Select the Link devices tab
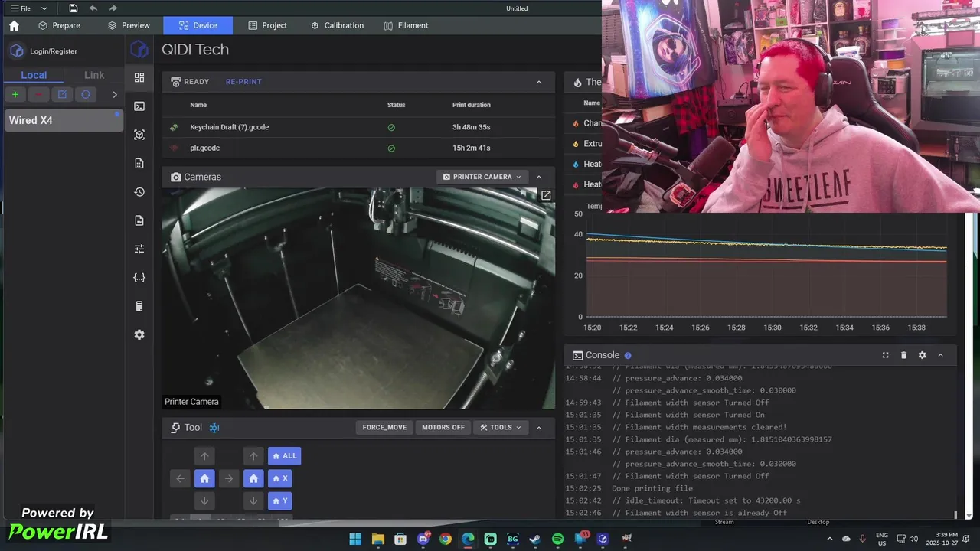This screenshot has width=980, height=551. [x=94, y=75]
